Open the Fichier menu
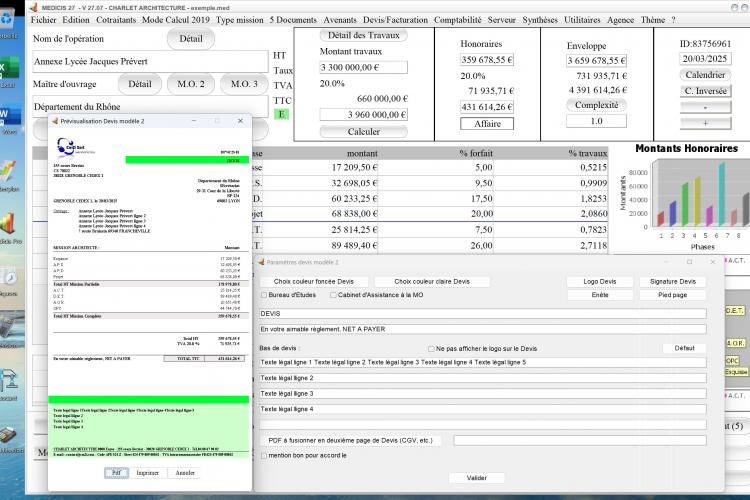This screenshot has width=750, height=500. 44,20
